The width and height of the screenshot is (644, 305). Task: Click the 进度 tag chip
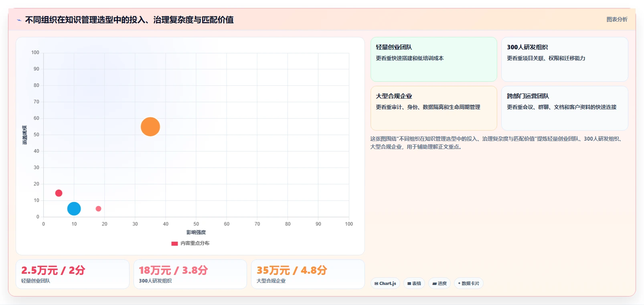(x=439, y=283)
